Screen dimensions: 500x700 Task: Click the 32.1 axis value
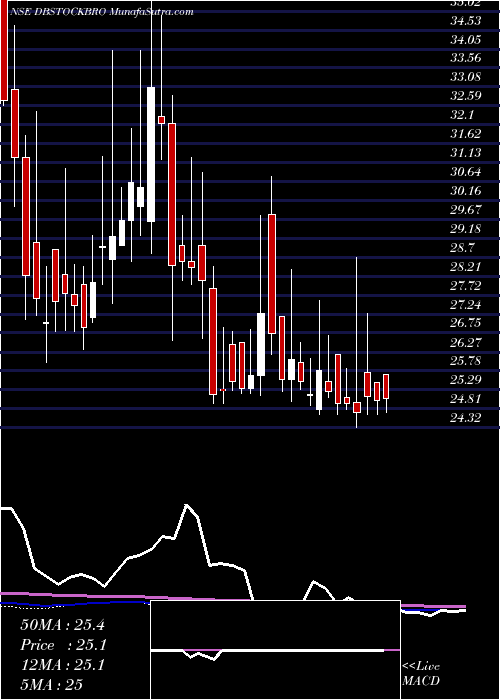(462, 115)
